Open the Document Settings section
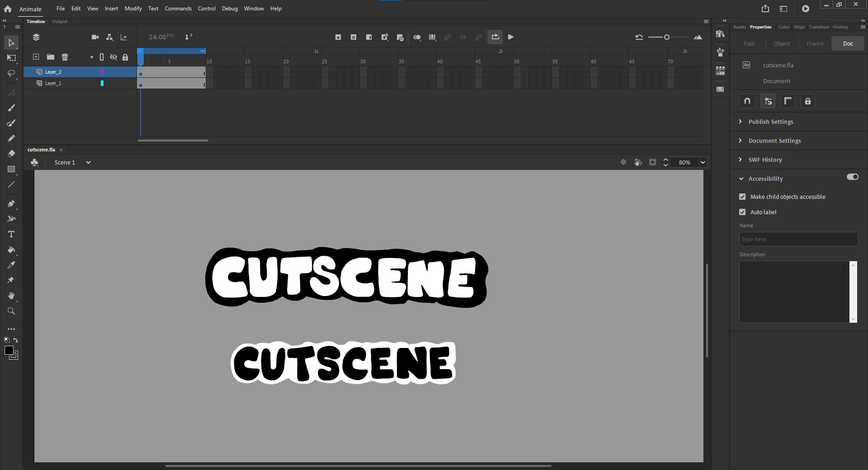 pyautogui.click(x=774, y=141)
